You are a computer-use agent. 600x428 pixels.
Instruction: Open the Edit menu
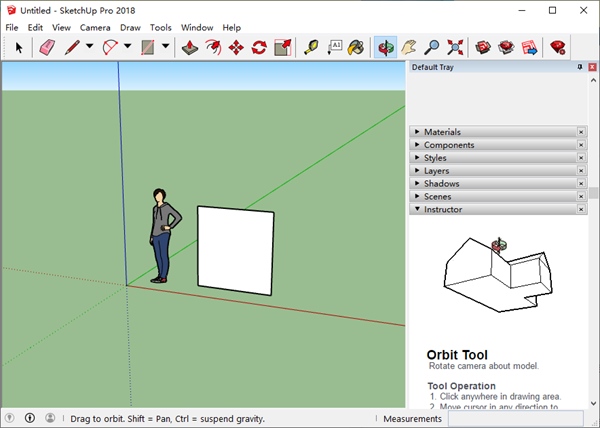(x=35, y=28)
